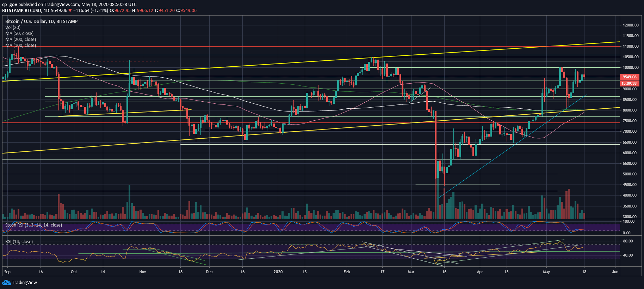Click the TradingView logo icon
This screenshot has width=644, height=289.
coord(6,282)
